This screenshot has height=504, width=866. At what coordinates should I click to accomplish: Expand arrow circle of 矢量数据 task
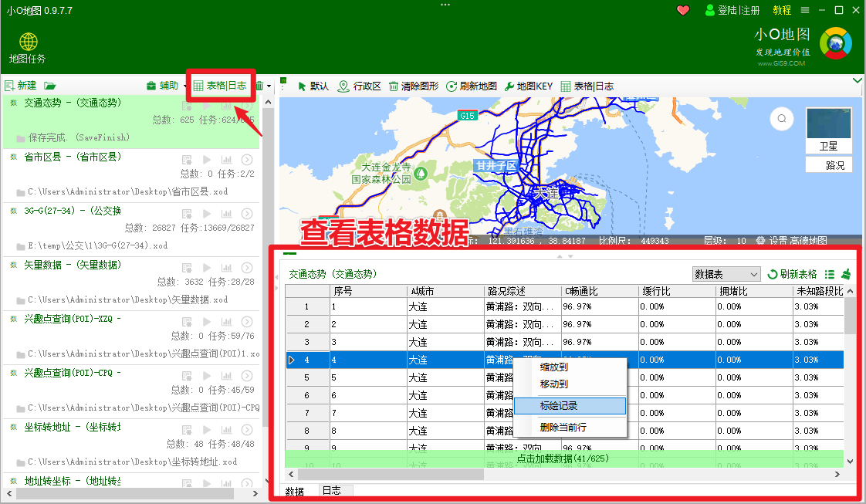click(247, 268)
